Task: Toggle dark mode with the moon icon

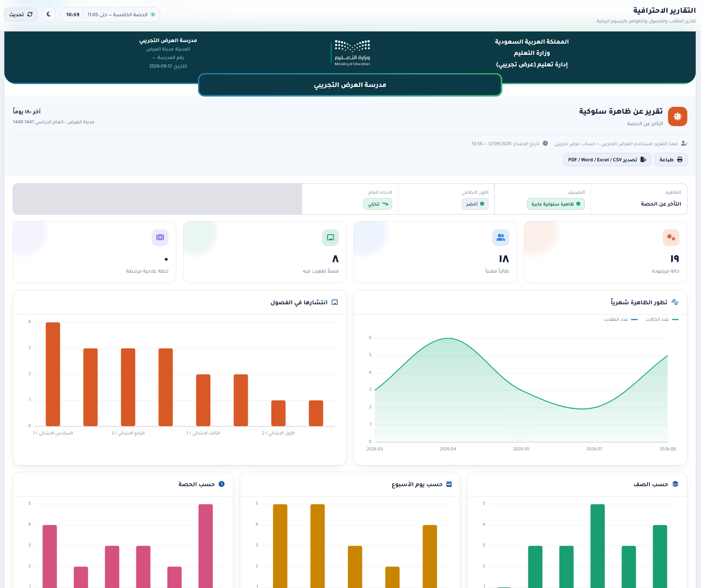Action: [x=49, y=14]
